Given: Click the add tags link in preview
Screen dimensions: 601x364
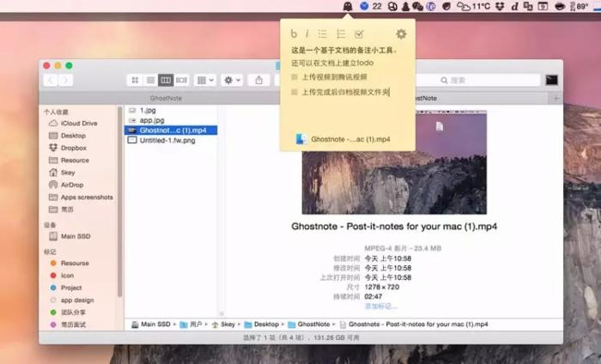Looking at the screenshot, I should 380,306.
